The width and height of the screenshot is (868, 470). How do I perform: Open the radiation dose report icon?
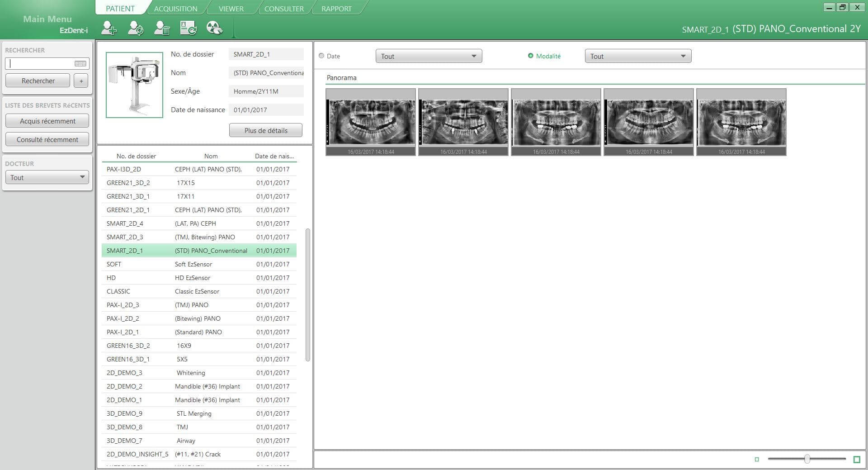(x=214, y=28)
